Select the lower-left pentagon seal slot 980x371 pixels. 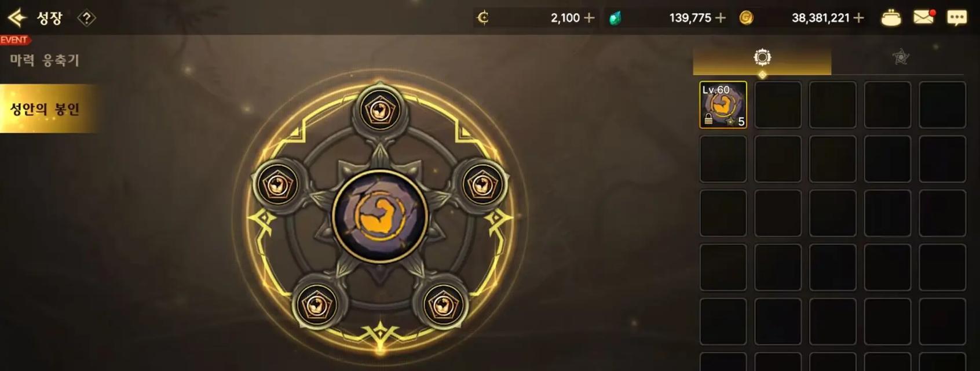coord(316,304)
